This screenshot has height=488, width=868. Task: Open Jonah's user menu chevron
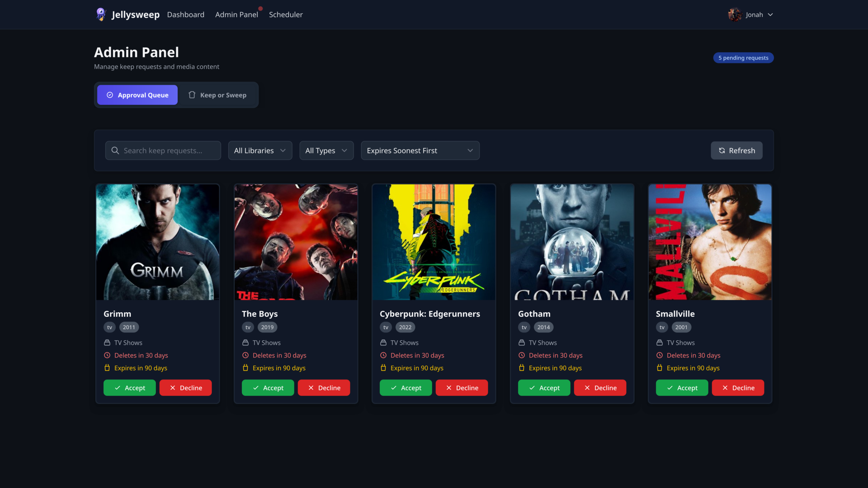coord(770,14)
